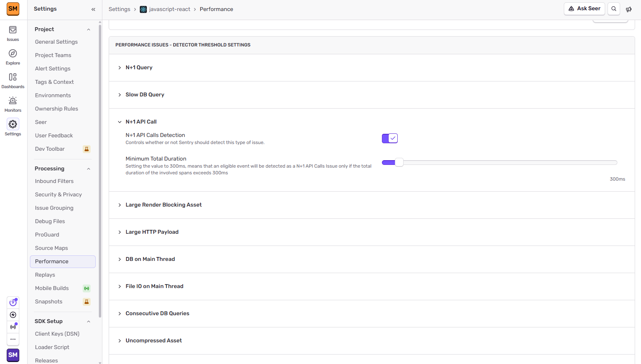The width and height of the screenshot is (641, 364).
Task: Open Project Teams settings
Action: coord(63,55)
